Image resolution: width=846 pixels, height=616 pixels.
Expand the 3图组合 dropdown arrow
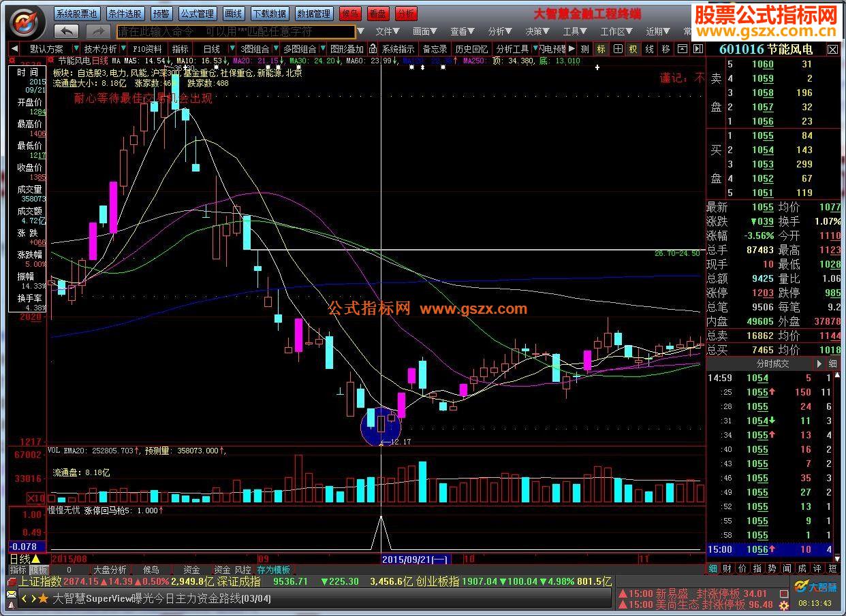pos(275,49)
